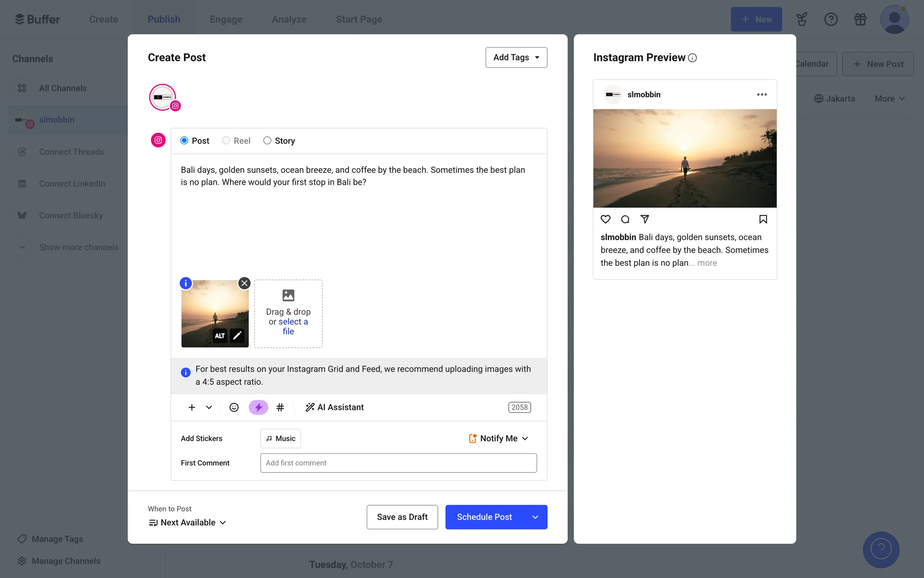The width and height of the screenshot is (924, 578).
Task: Select the Reel radio button
Action: (226, 141)
